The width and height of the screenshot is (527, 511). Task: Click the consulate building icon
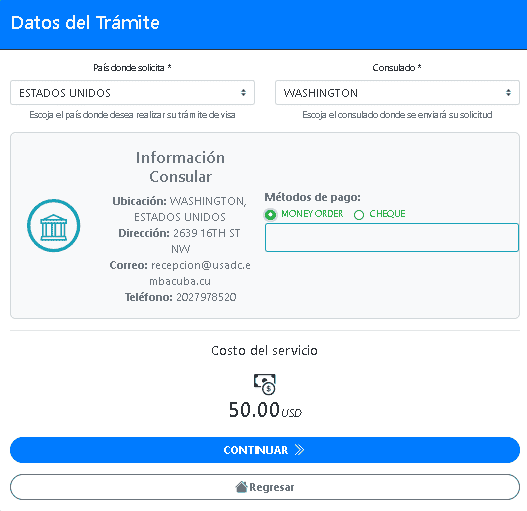click(x=53, y=226)
